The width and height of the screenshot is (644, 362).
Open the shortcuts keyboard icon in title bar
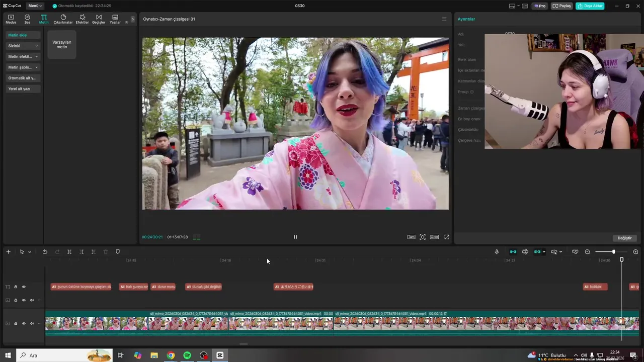tap(525, 6)
